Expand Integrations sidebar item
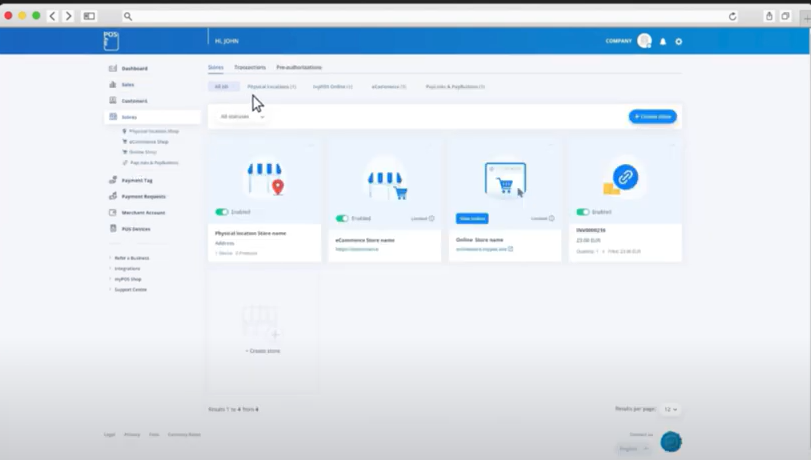The image size is (811, 460). click(127, 269)
